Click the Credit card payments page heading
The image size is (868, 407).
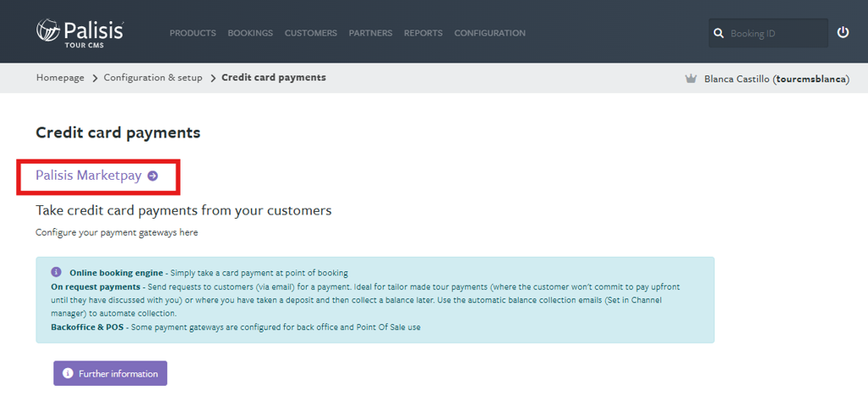[118, 133]
